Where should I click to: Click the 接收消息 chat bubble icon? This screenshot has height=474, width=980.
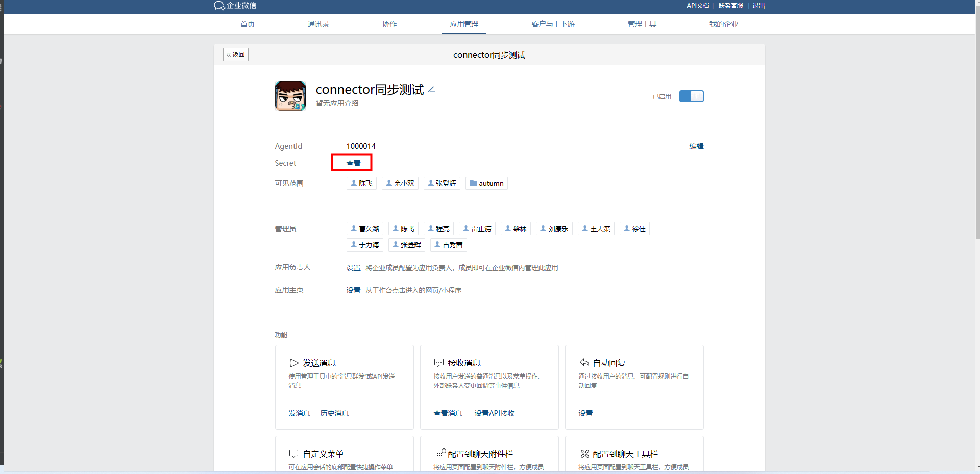[438, 363]
